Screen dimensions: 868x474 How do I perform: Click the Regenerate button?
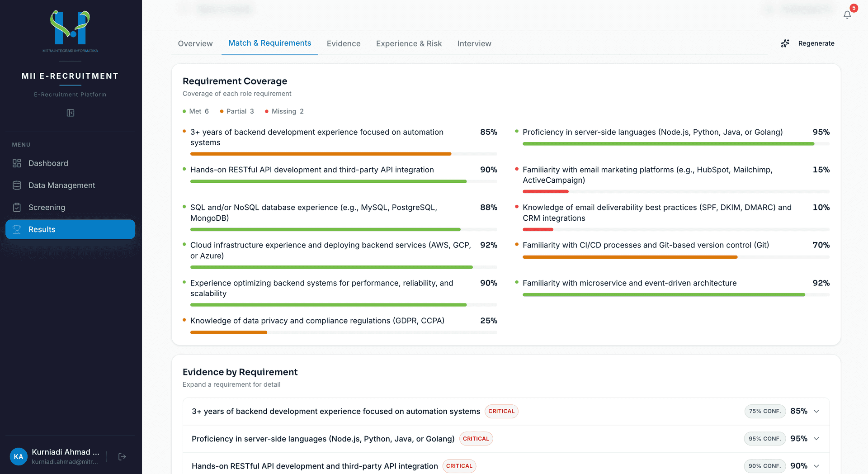point(807,43)
